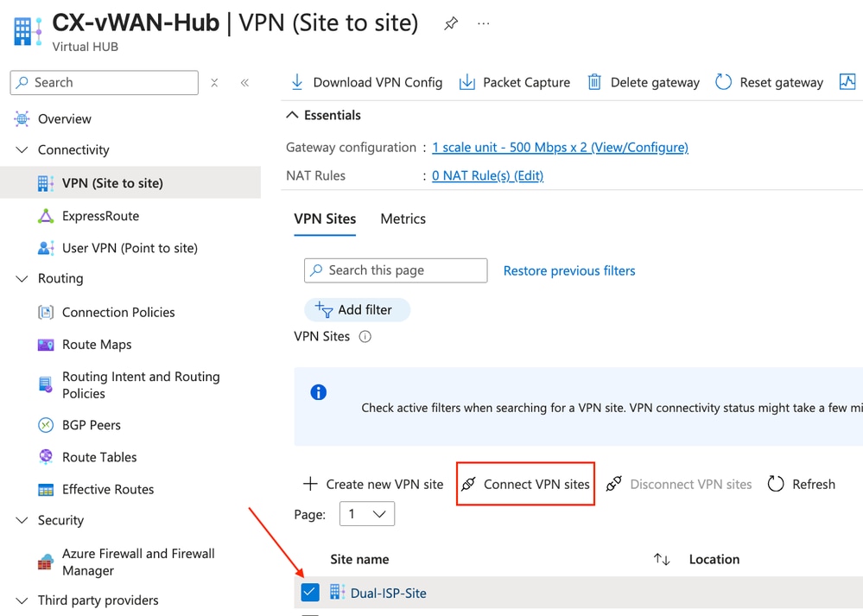Click Restore previous filters link

pos(569,270)
